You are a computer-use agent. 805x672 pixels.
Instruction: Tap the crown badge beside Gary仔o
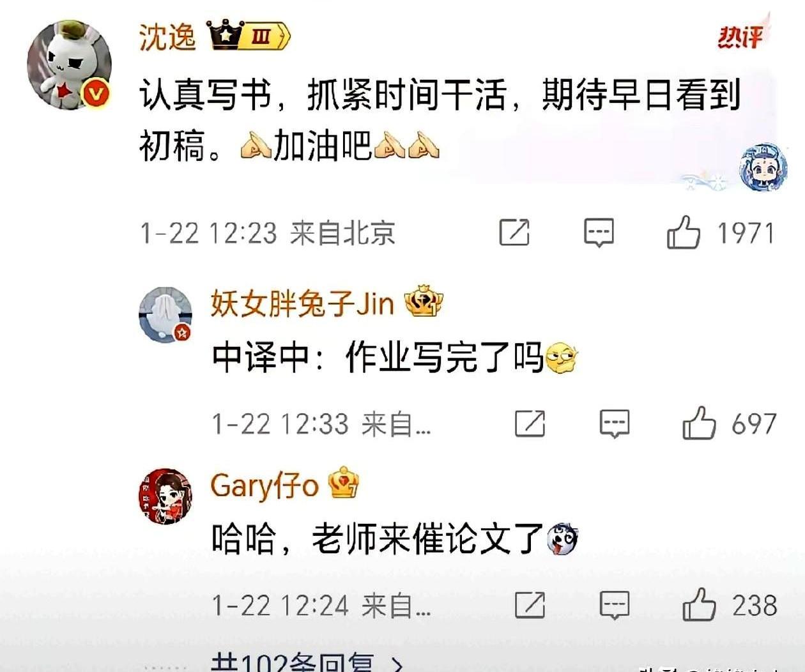point(343,483)
